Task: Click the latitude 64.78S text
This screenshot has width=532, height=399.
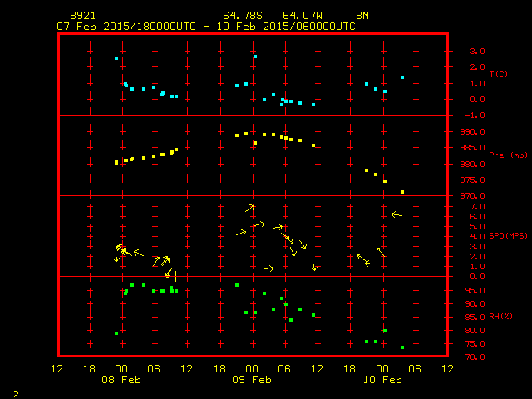Action: 240,16
